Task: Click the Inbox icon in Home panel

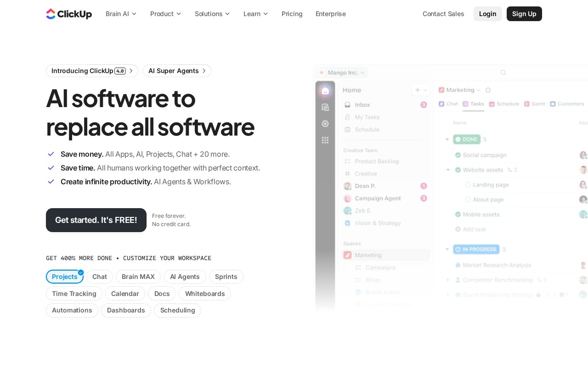Action: click(348, 105)
